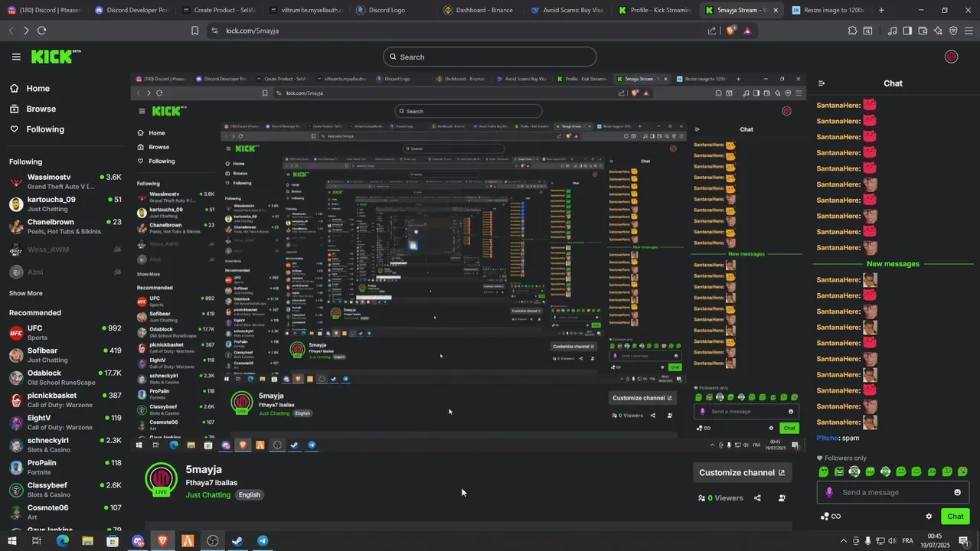This screenshot has height=551, width=980.
Task: Click the purple microphone icon in chat input
Action: pos(829,492)
